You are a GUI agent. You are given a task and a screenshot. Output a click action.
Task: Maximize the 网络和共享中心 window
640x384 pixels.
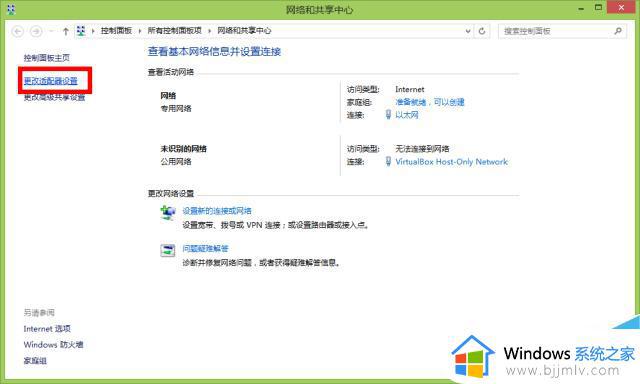[598, 7]
